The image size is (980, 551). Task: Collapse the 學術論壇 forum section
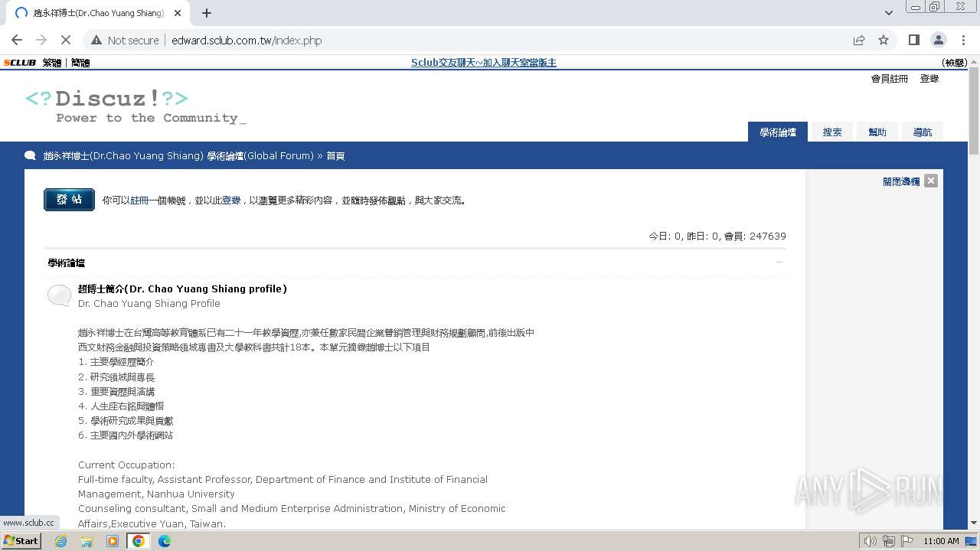tap(779, 262)
